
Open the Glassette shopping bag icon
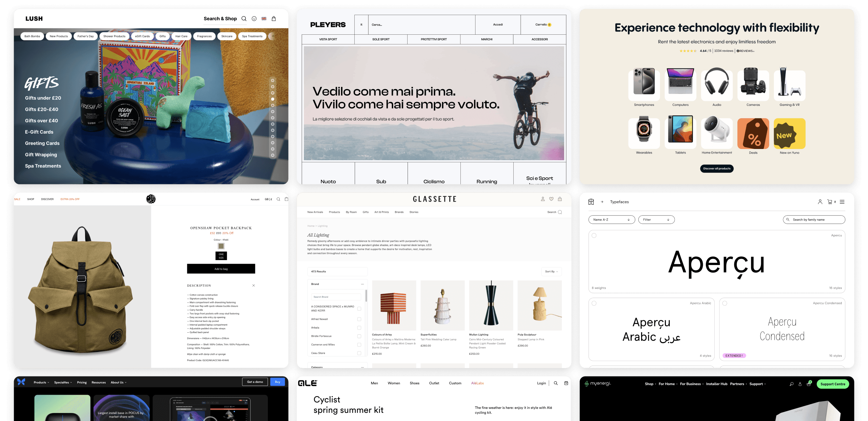pos(560,199)
